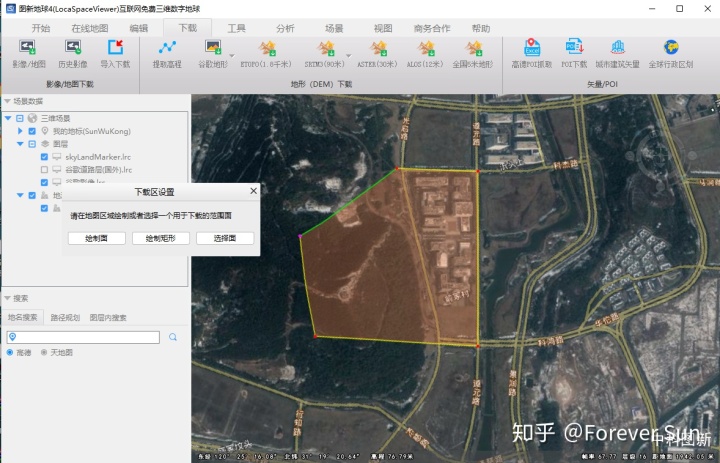720x463 pixels.
Task: Open the 视图 ribbon tab
Action: 383,28
